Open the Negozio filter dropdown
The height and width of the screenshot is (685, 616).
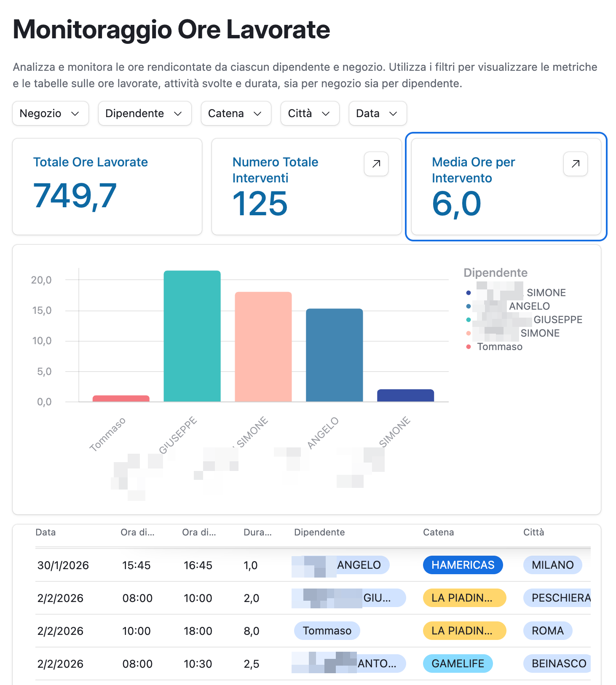tap(51, 113)
